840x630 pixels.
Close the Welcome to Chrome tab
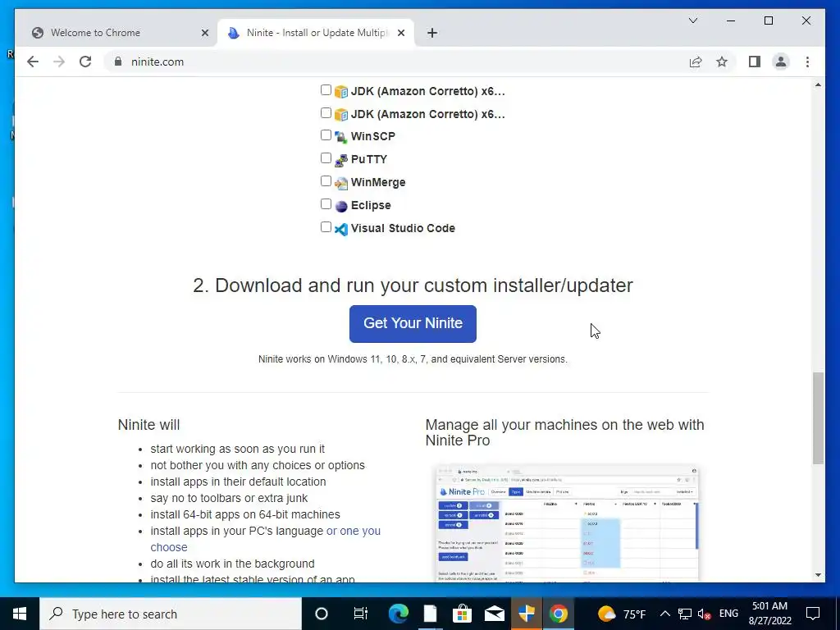pyautogui.click(x=204, y=33)
